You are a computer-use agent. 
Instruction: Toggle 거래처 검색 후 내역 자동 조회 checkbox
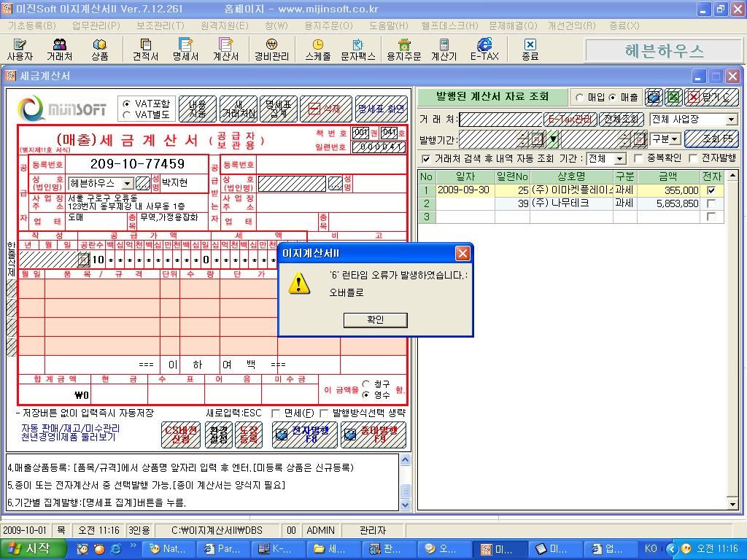click(x=426, y=158)
